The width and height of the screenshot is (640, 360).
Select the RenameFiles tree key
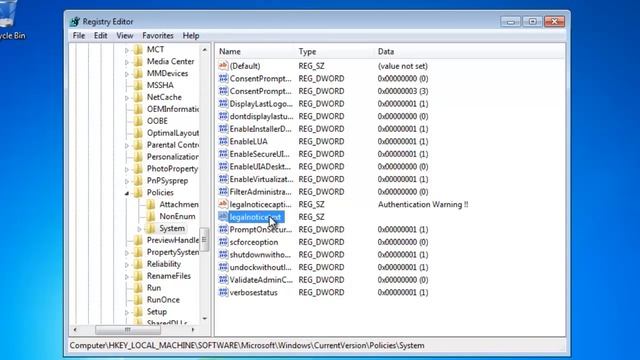169,276
